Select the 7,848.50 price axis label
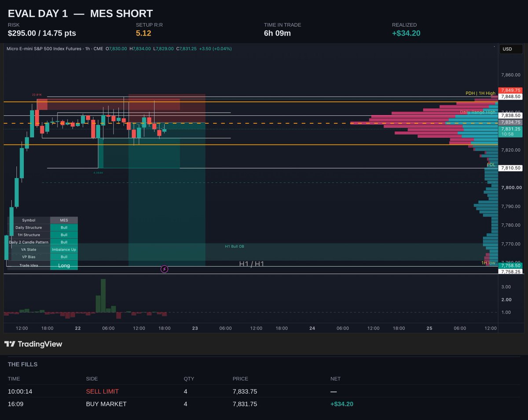The image size is (528, 420). tap(510, 96)
